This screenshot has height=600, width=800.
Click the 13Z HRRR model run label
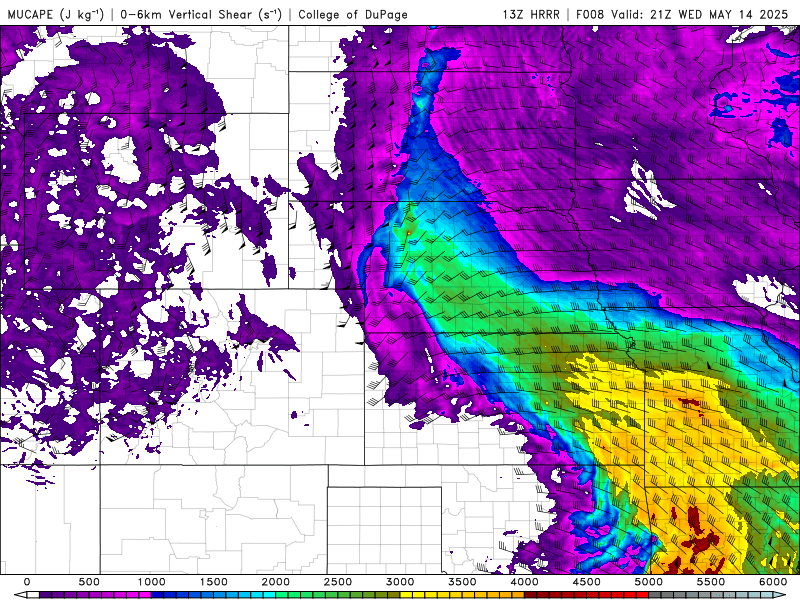[x=531, y=14]
